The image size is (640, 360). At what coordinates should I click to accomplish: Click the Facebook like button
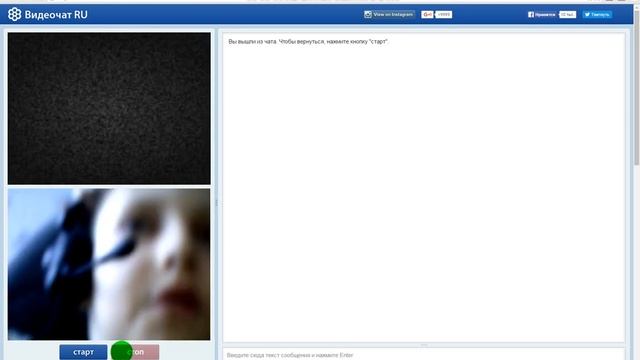[542, 15]
